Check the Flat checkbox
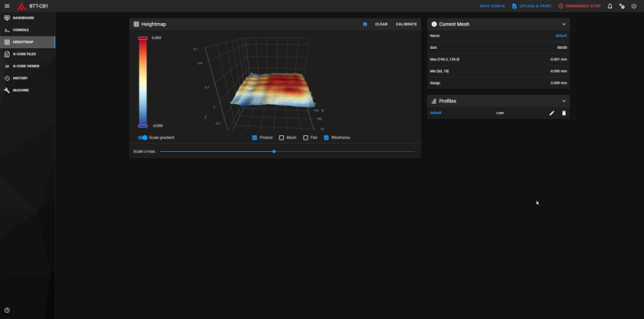The width and height of the screenshot is (644, 319). 305,138
